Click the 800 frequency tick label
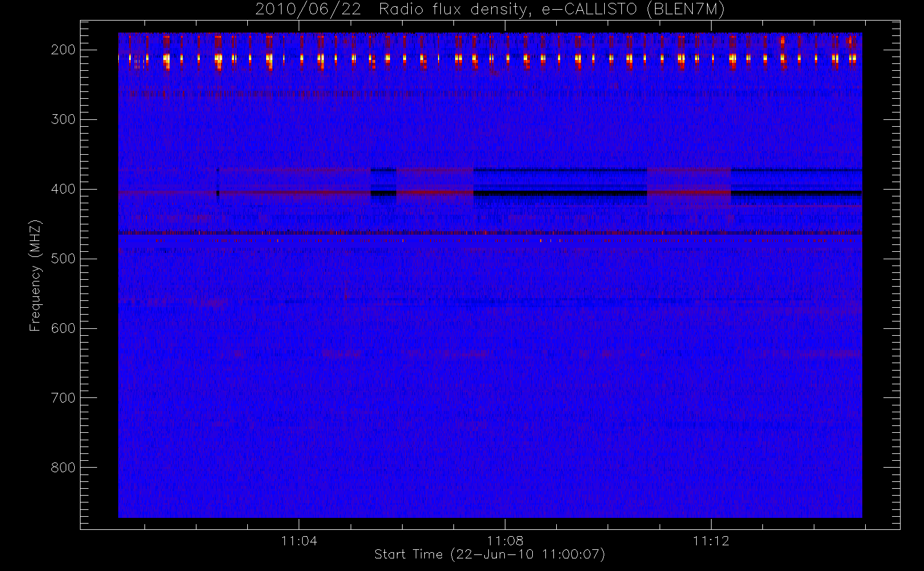The width and height of the screenshot is (924, 571). click(x=63, y=468)
